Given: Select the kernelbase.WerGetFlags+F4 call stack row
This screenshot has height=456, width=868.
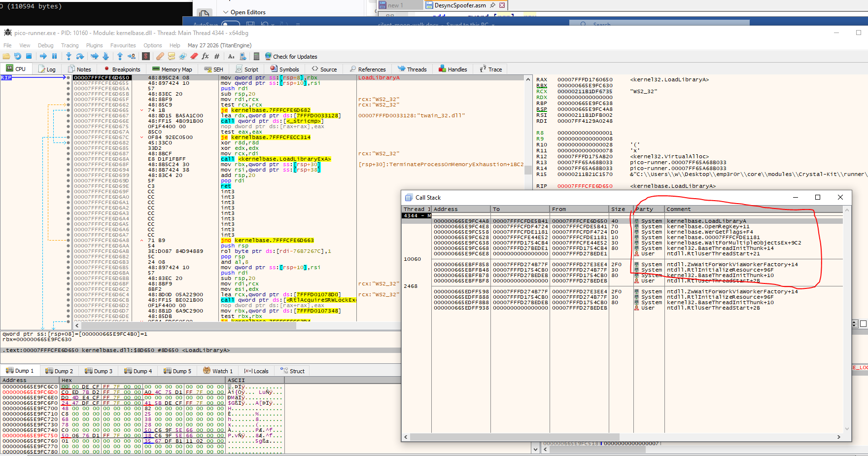Looking at the screenshot, I should [x=638, y=232].
